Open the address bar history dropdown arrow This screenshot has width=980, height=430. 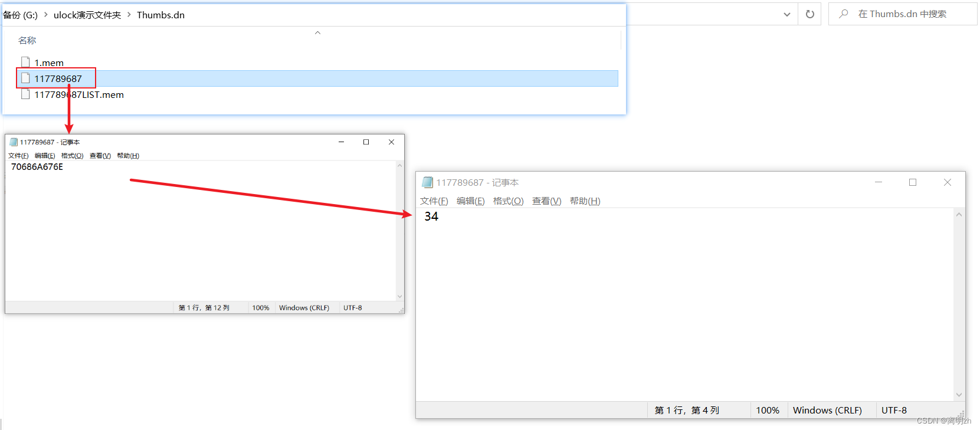tap(786, 15)
